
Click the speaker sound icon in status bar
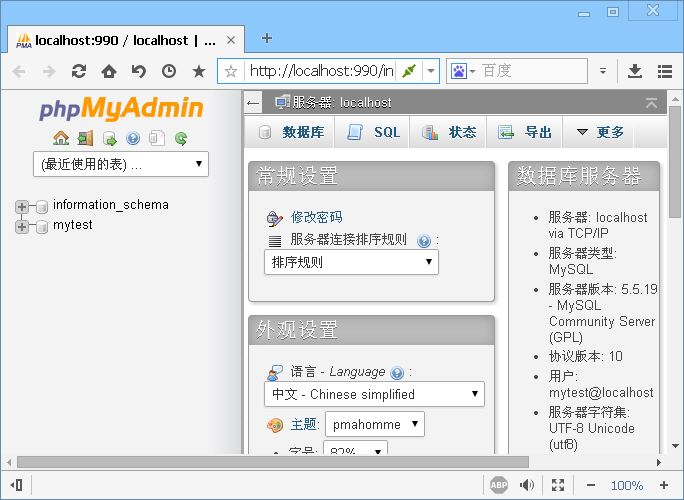pos(527,485)
